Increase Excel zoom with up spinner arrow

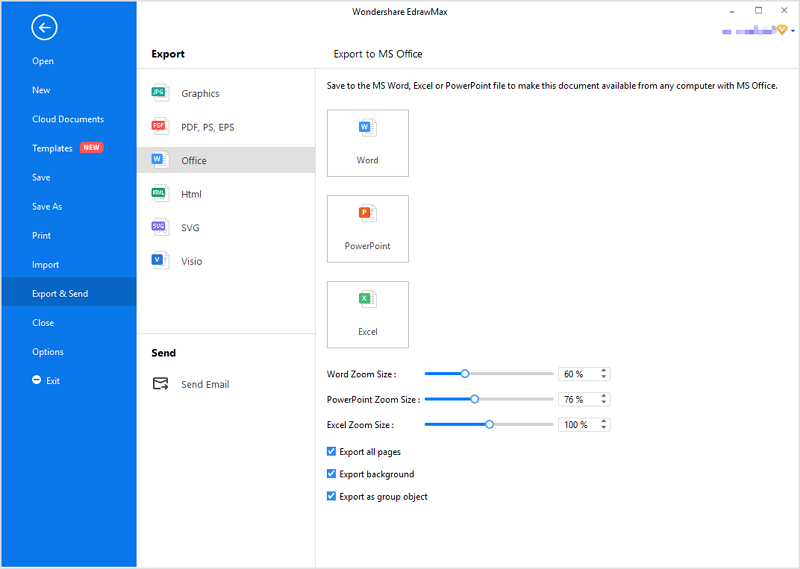pyautogui.click(x=604, y=421)
